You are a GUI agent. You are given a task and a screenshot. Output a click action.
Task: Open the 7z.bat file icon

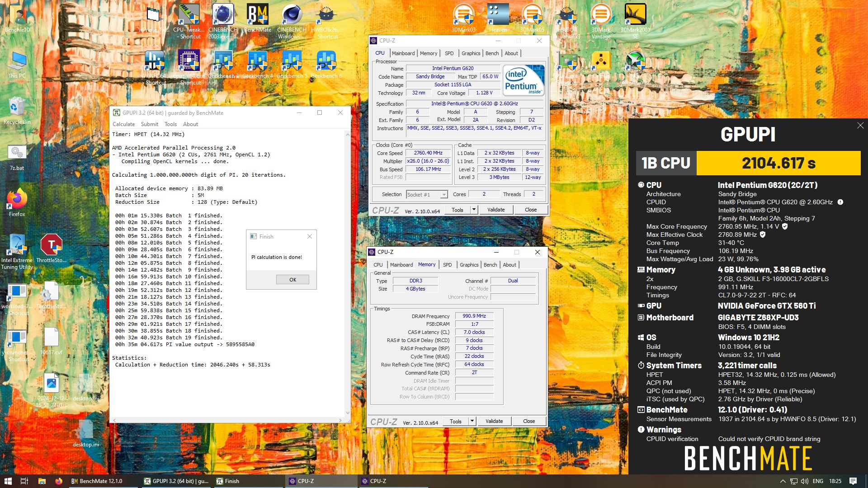click(17, 156)
